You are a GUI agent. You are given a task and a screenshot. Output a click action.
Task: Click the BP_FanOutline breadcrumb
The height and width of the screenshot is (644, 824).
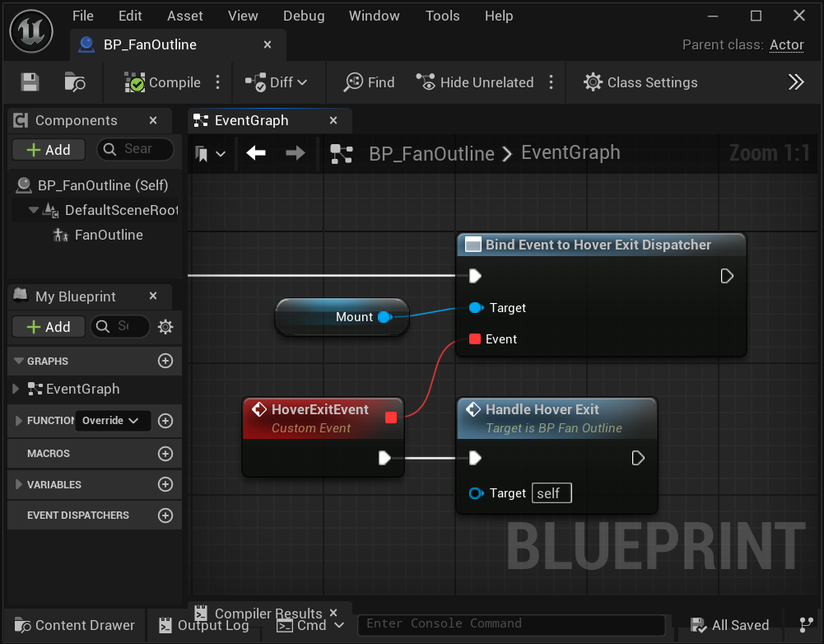[x=431, y=153]
